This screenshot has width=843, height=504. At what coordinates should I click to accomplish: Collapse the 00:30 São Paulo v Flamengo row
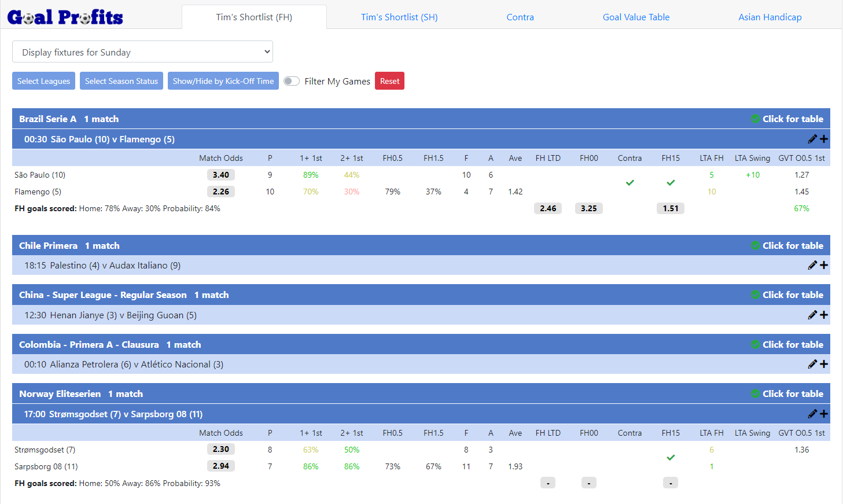coord(421,139)
